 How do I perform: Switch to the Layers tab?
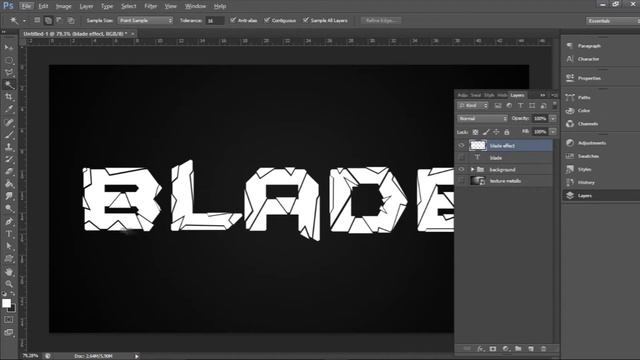517,95
